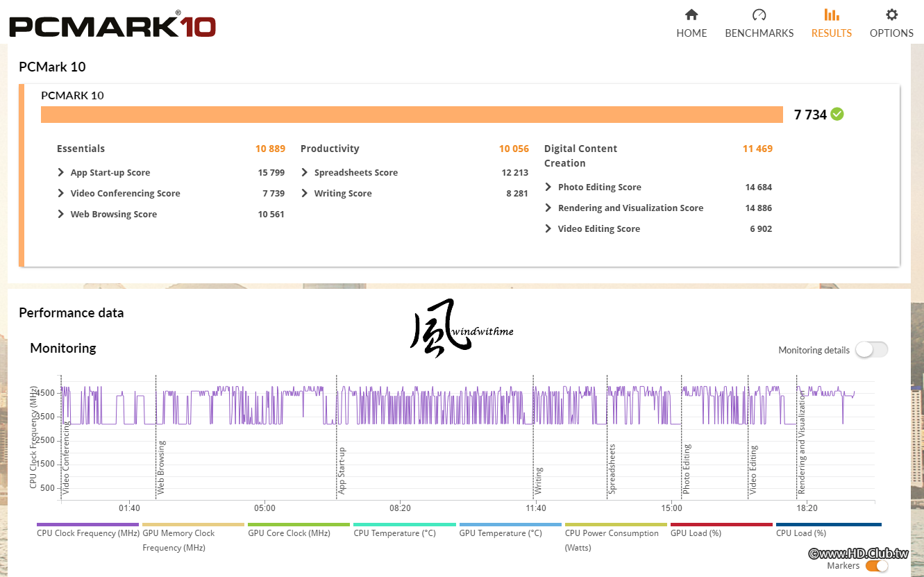Viewport: 924px width, 577px height.
Task: Toggle CPU Temperature legend swatch
Action: (x=404, y=524)
